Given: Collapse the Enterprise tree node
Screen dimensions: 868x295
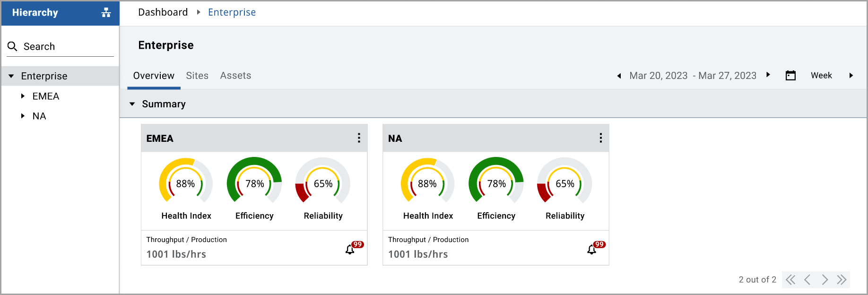Looking at the screenshot, I should pyautogui.click(x=11, y=76).
